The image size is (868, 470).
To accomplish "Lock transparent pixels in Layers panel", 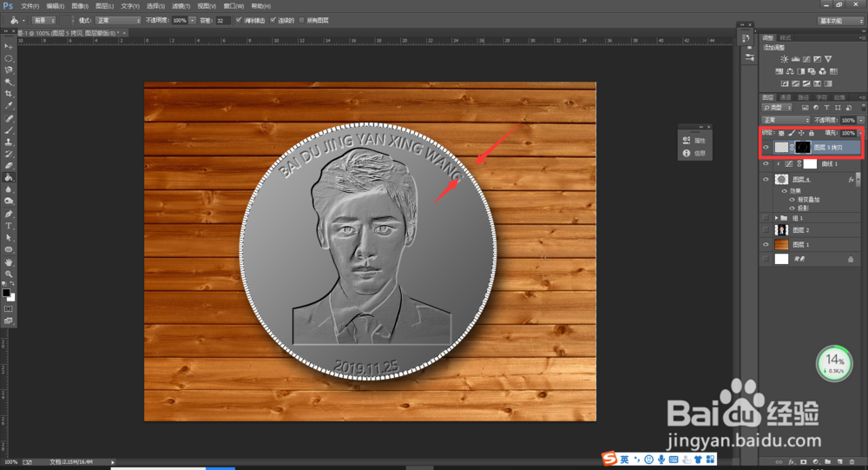I will pos(781,133).
